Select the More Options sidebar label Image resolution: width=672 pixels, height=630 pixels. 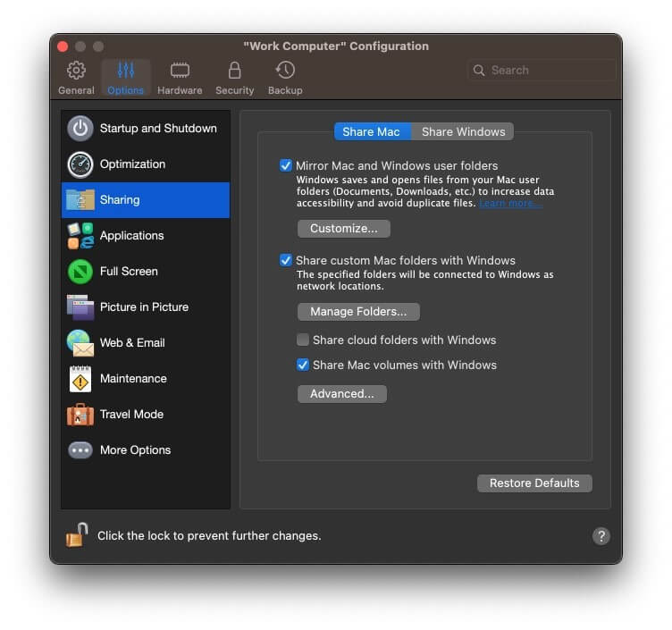point(136,450)
